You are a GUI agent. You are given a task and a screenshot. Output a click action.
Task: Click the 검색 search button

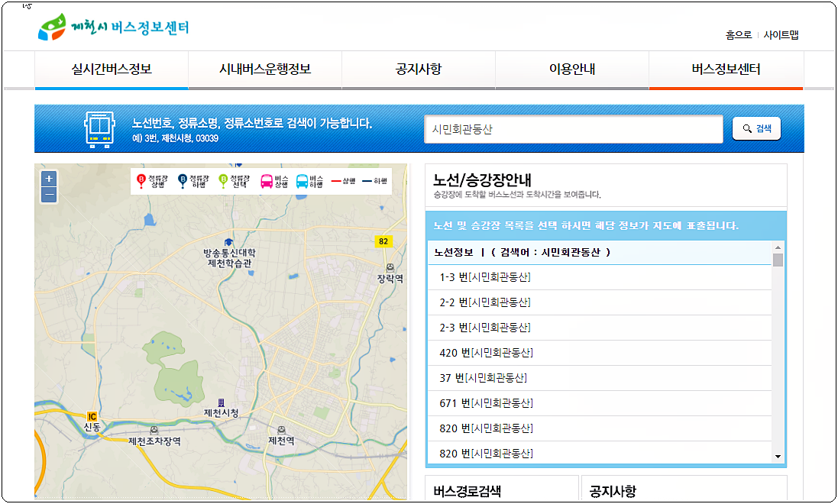756,129
